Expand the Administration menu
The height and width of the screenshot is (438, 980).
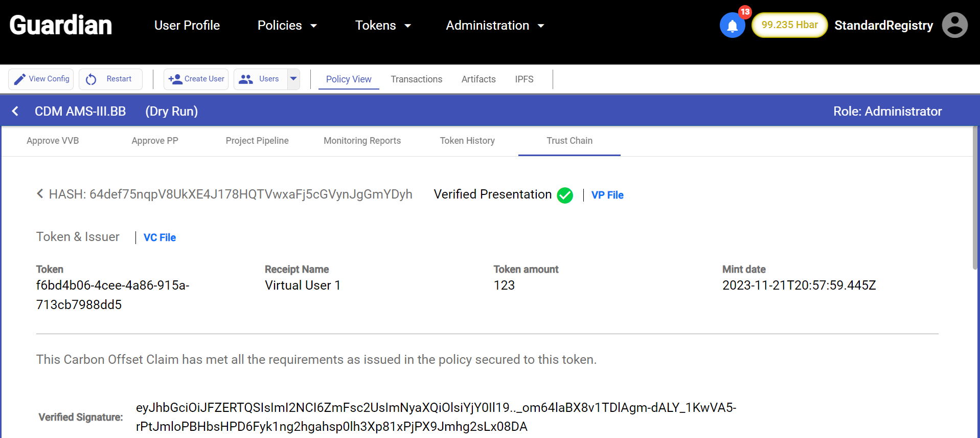point(495,25)
